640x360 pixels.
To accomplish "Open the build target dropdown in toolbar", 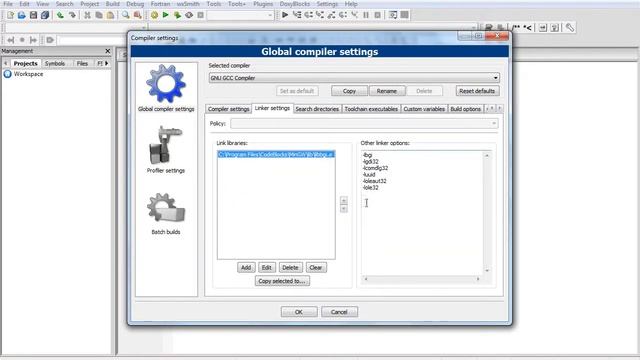I will pos(240,15).
